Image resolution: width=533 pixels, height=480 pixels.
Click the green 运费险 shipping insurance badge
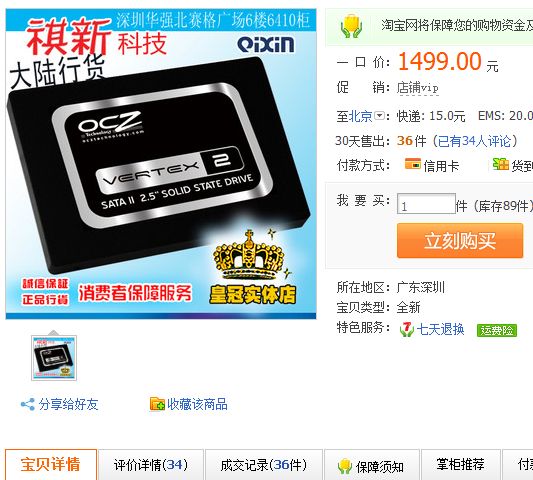click(x=497, y=330)
